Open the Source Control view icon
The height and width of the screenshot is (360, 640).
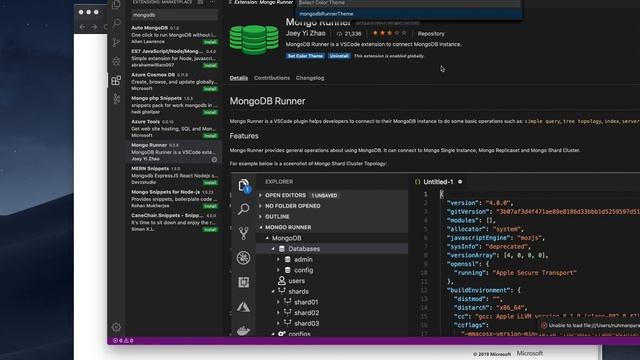click(116, 42)
